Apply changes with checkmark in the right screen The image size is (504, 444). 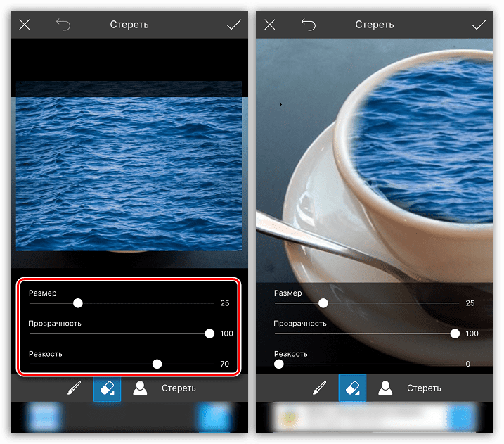pyautogui.click(x=479, y=25)
